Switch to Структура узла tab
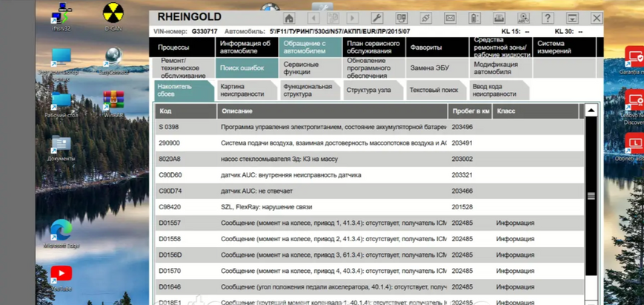 click(374, 91)
